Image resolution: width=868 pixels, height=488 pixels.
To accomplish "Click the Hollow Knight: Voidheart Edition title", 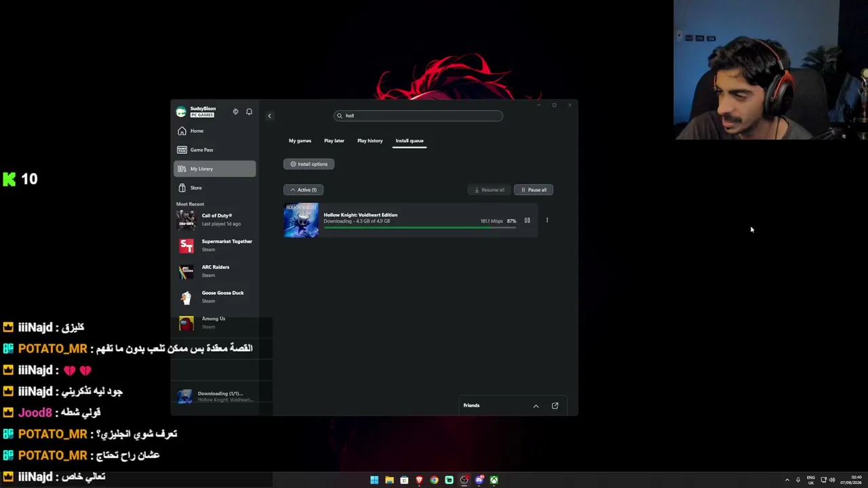I will pos(361,215).
